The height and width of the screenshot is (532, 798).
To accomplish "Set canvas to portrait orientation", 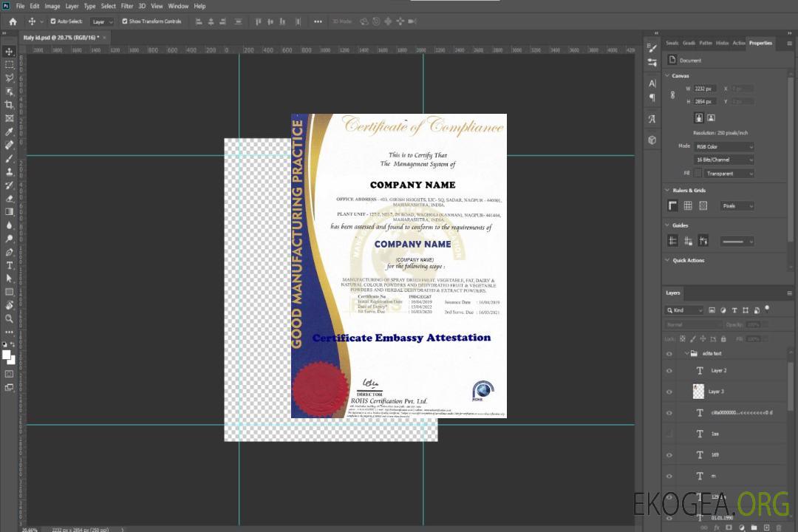I will coord(699,117).
